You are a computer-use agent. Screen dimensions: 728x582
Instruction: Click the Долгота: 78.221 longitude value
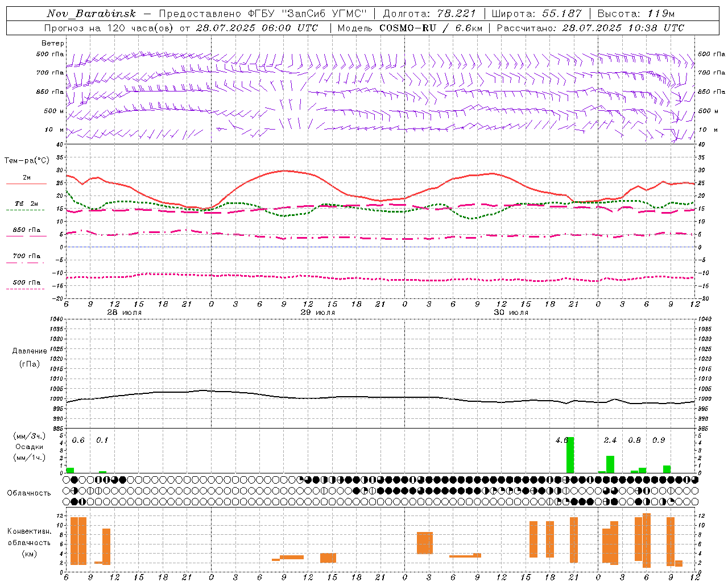click(x=429, y=14)
